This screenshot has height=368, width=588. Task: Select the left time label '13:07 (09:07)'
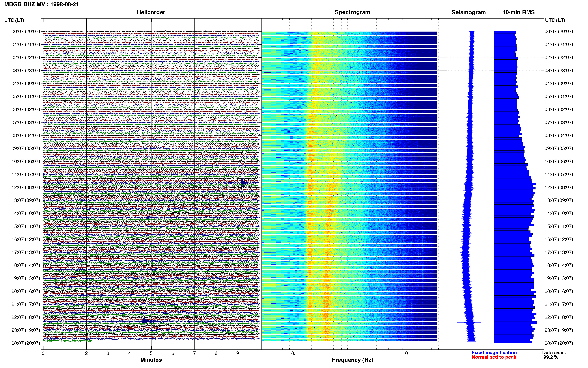click(x=26, y=200)
